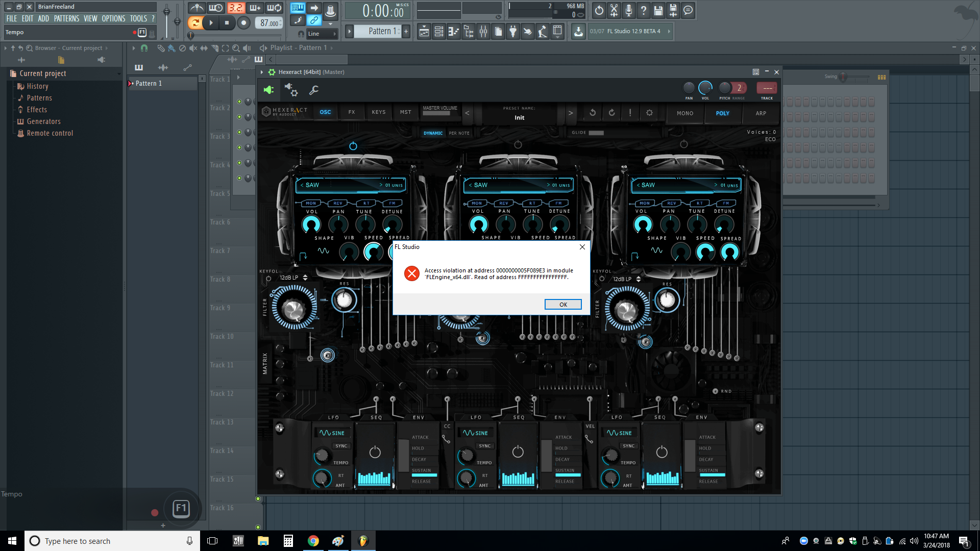Open the plugin wrench settings icon
This screenshot has height=551, width=980.
(x=314, y=90)
